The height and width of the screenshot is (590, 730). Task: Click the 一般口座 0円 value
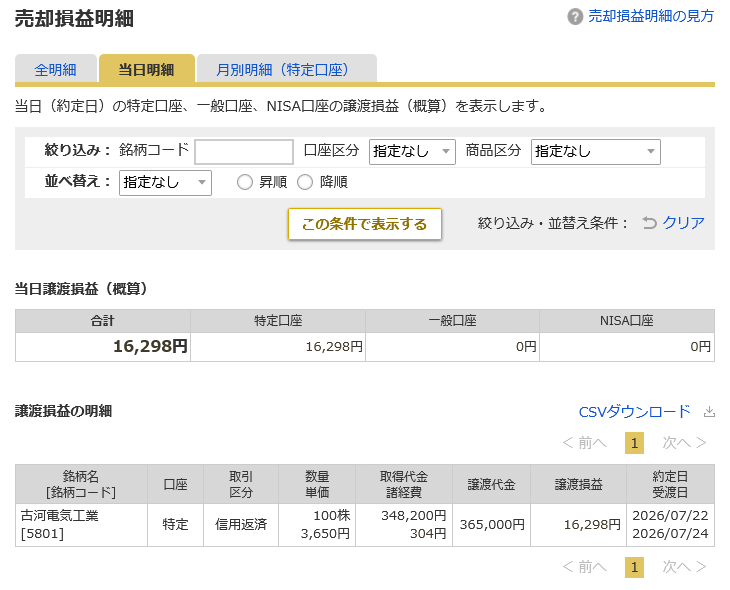click(526, 347)
